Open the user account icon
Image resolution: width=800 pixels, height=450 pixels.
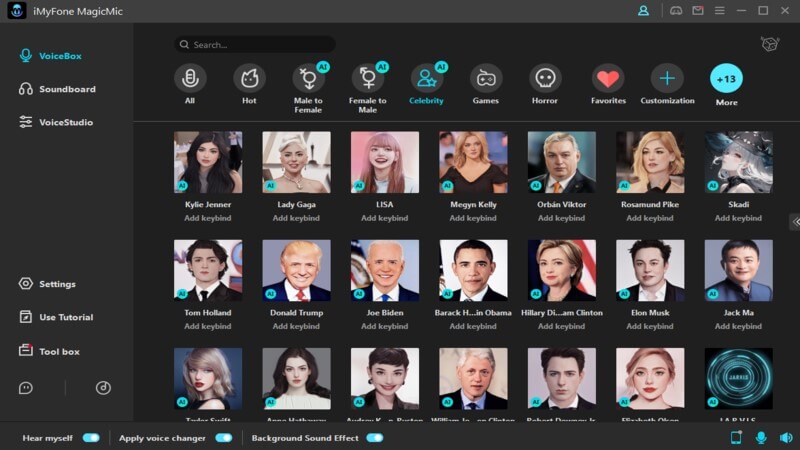(643, 11)
